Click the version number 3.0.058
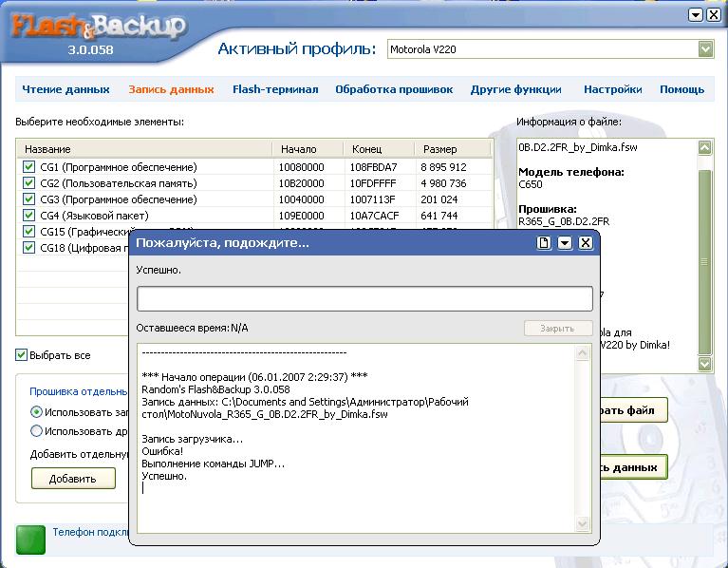Viewport: 728px width, 568px height. coord(90,49)
